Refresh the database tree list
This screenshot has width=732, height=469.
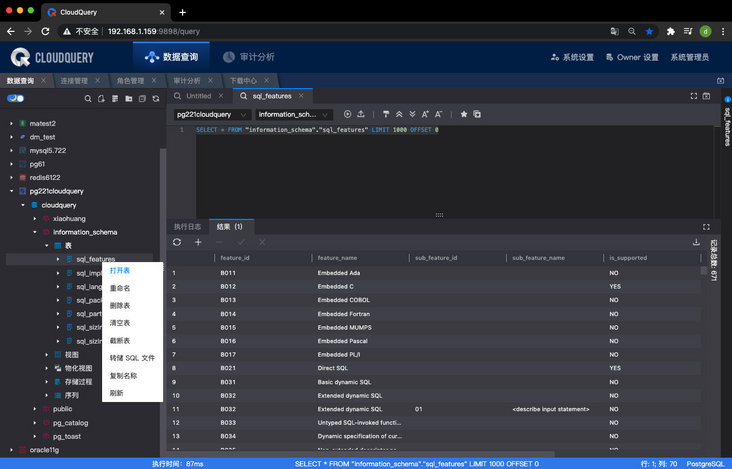pyautogui.click(x=155, y=98)
